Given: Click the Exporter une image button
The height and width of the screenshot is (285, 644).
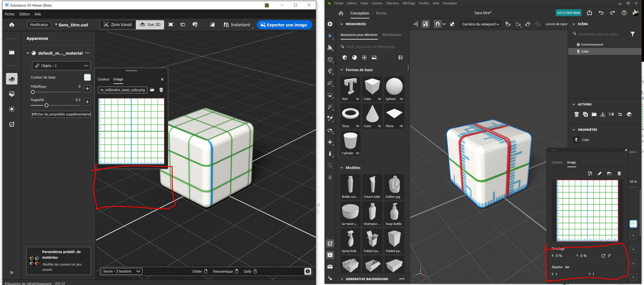Looking at the screenshot, I should (x=284, y=25).
